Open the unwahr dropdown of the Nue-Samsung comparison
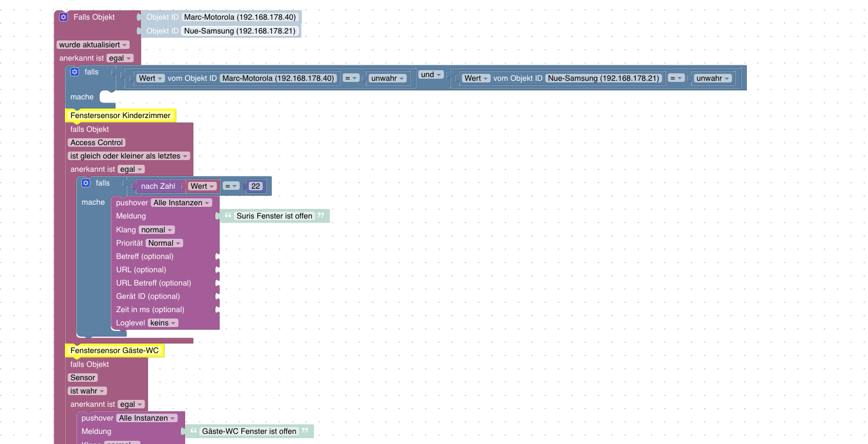 click(713, 78)
